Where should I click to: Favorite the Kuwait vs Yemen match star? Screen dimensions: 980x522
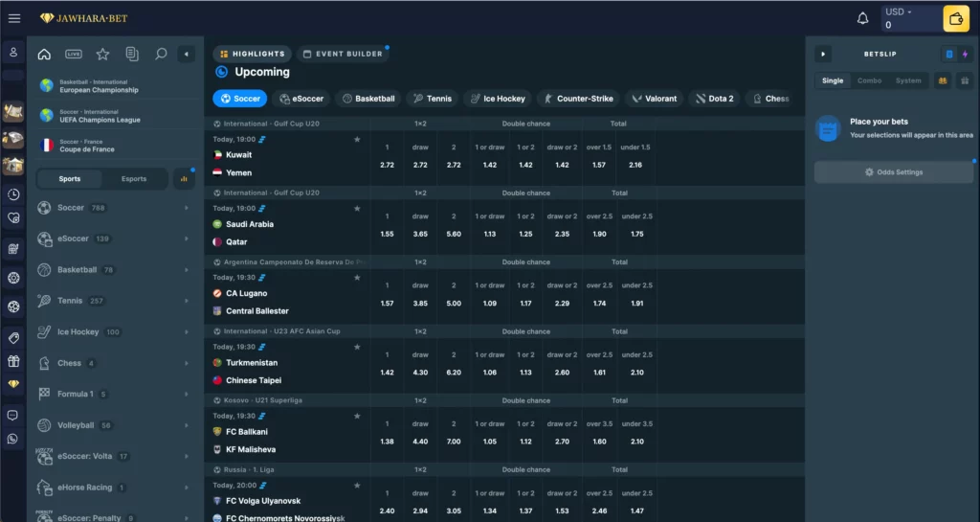tap(357, 140)
